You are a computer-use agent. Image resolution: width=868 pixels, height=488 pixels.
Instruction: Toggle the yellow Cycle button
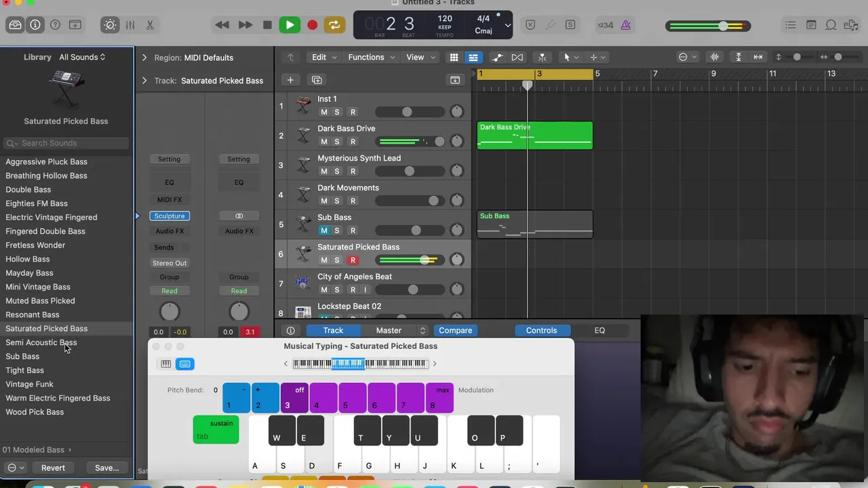tap(334, 25)
